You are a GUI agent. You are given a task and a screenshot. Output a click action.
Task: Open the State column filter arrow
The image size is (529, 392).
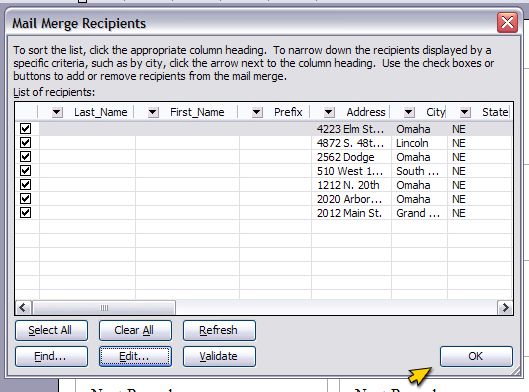tap(465, 112)
